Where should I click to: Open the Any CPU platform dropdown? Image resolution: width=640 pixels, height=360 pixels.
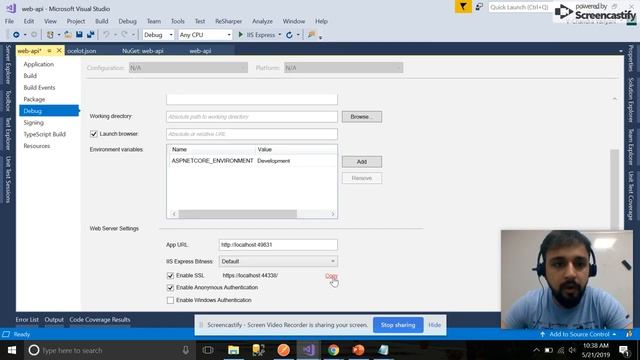[205, 35]
